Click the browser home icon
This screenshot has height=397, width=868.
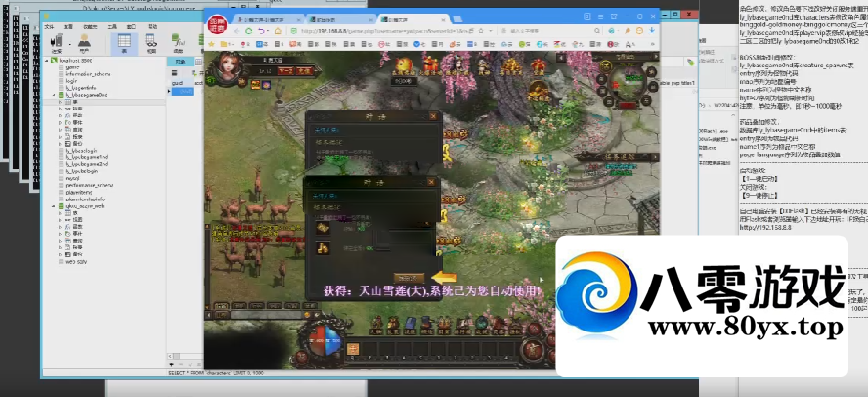[x=278, y=31]
